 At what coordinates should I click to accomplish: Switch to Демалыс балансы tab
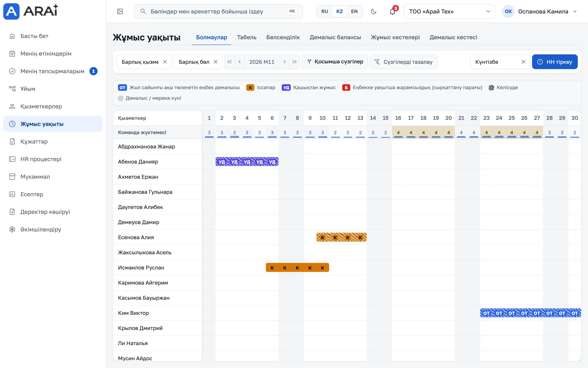coord(335,37)
